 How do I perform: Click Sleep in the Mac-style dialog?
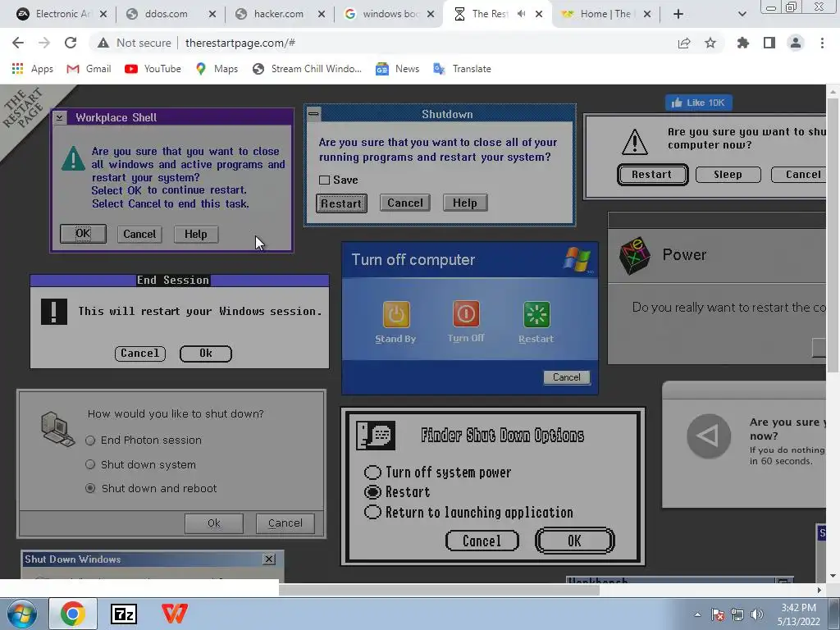[728, 175]
